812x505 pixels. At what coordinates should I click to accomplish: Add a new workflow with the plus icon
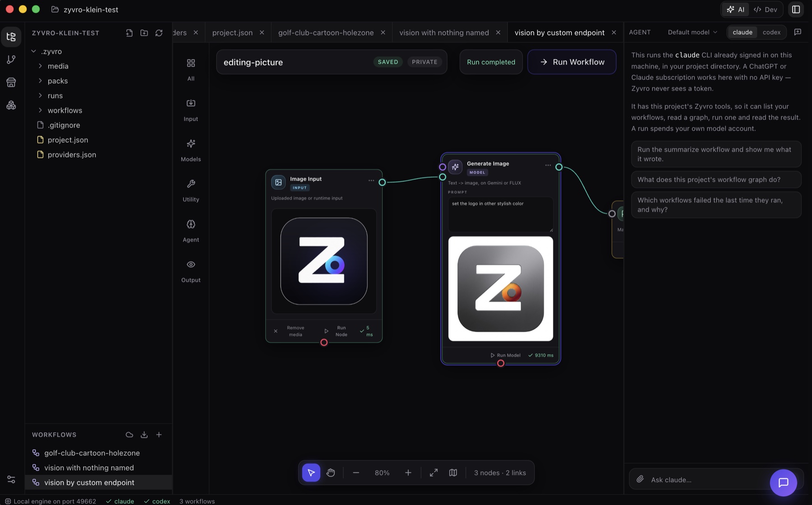point(159,435)
